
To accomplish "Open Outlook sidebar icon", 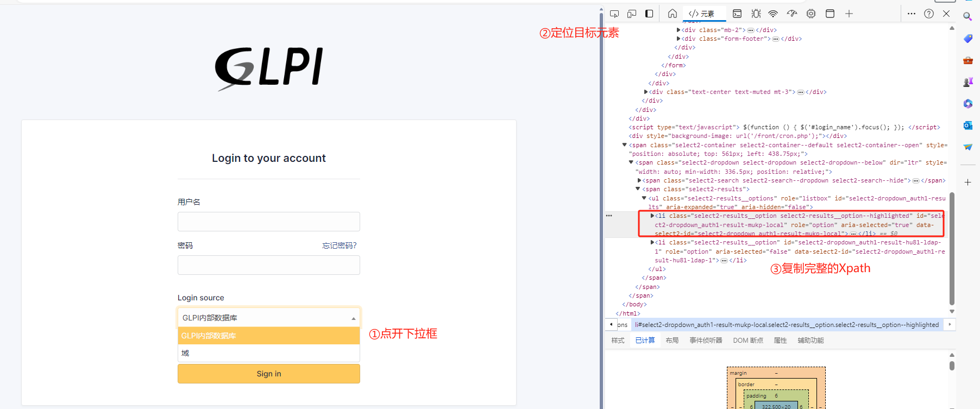I will [968, 125].
